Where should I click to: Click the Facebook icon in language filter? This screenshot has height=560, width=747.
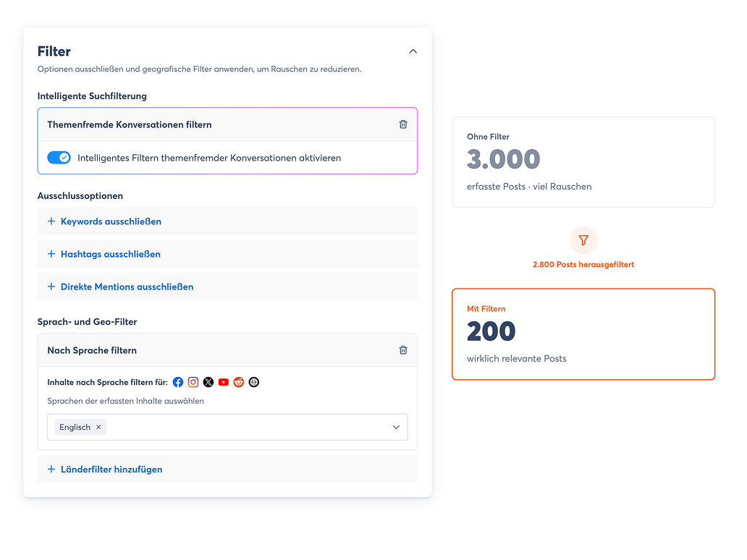click(178, 382)
